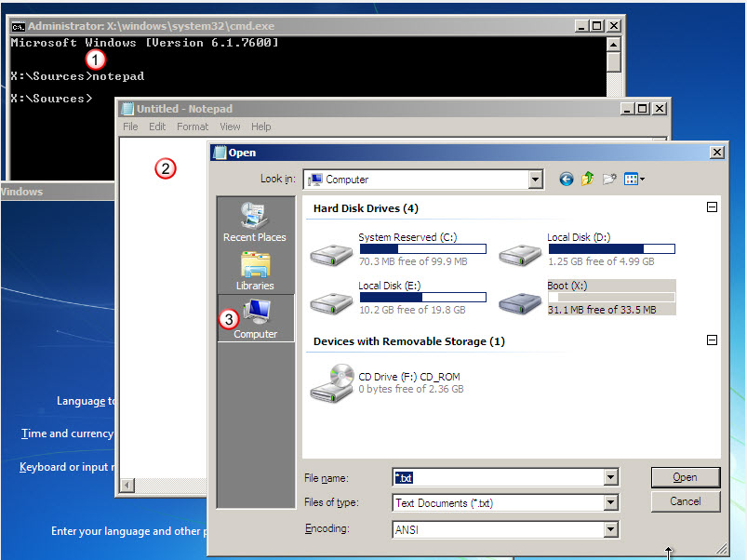
Task: Minimize the cmd.exe window
Action: point(581,26)
